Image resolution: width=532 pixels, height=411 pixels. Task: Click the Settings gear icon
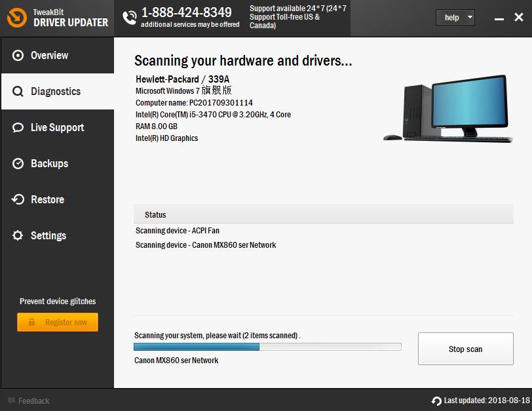pos(18,235)
